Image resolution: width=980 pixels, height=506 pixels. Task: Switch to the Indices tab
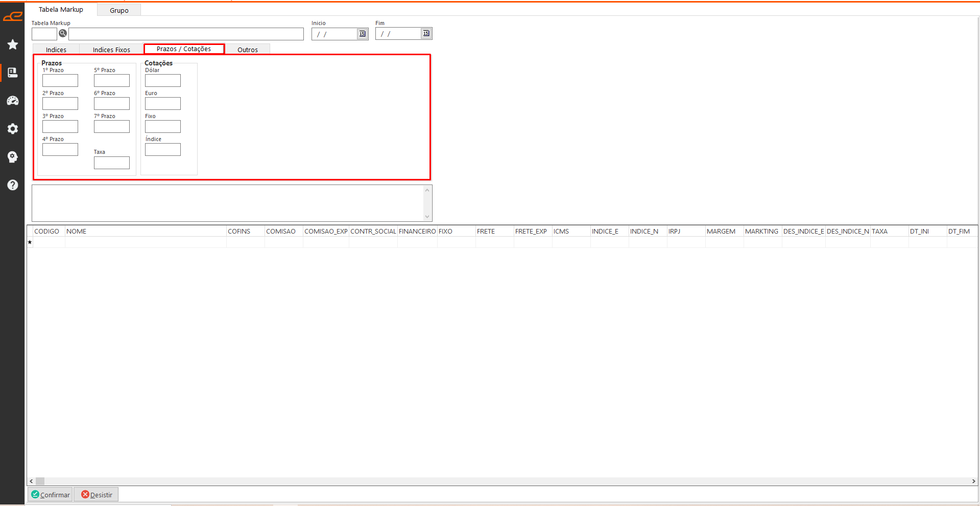pos(56,50)
